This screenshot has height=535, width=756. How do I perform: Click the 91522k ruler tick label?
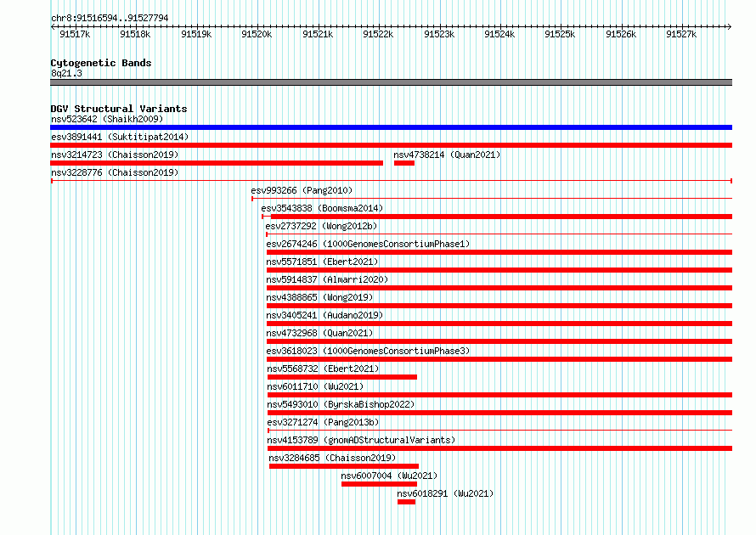coord(378,34)
